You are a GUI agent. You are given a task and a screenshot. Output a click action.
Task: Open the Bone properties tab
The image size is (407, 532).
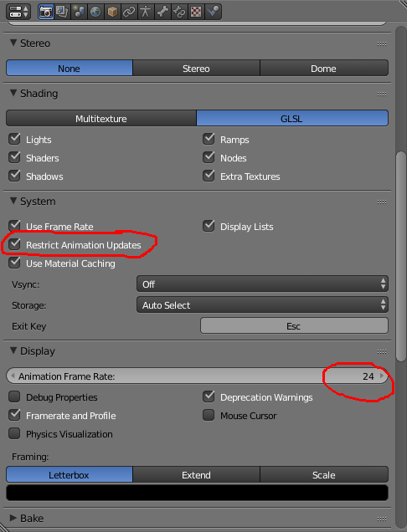coord(162,12)
